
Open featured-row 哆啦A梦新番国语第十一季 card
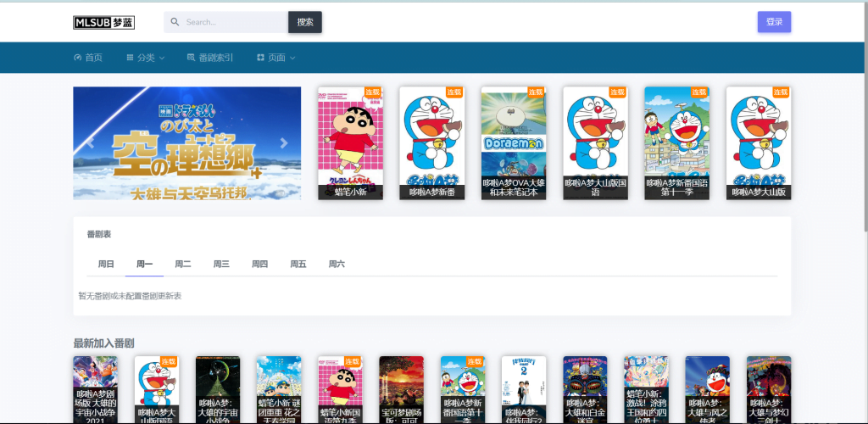pos(677,143)
